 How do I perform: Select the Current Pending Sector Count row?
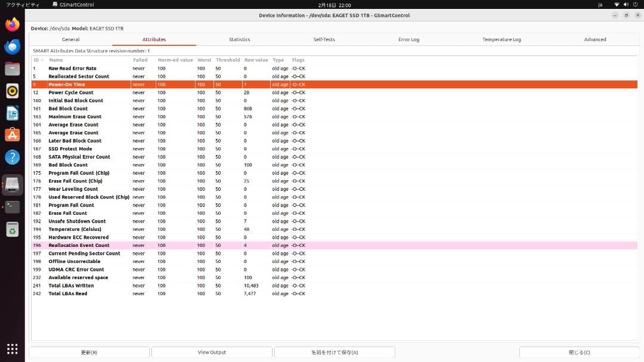point(335,253)
